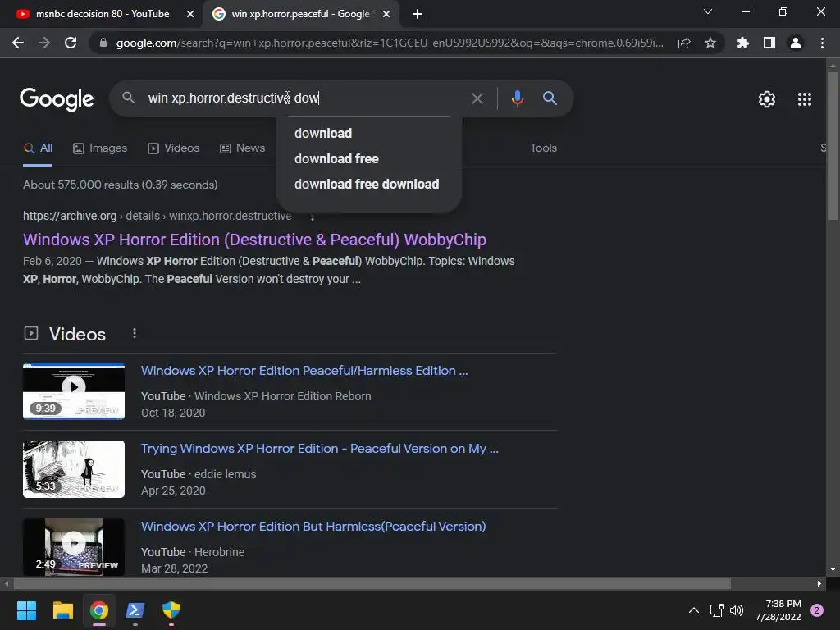Reload the current page
840x630 pixels.
71,43
